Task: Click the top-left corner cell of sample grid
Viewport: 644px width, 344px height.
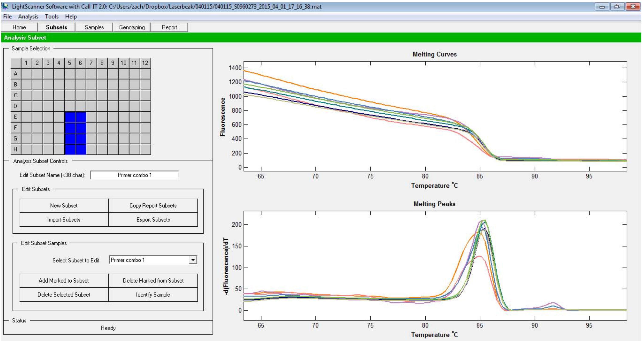Action: [16, 63]
